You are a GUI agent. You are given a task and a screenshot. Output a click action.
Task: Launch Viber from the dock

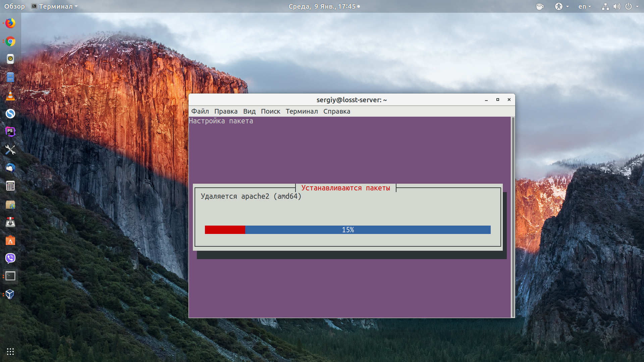click(x=10, y=258)
